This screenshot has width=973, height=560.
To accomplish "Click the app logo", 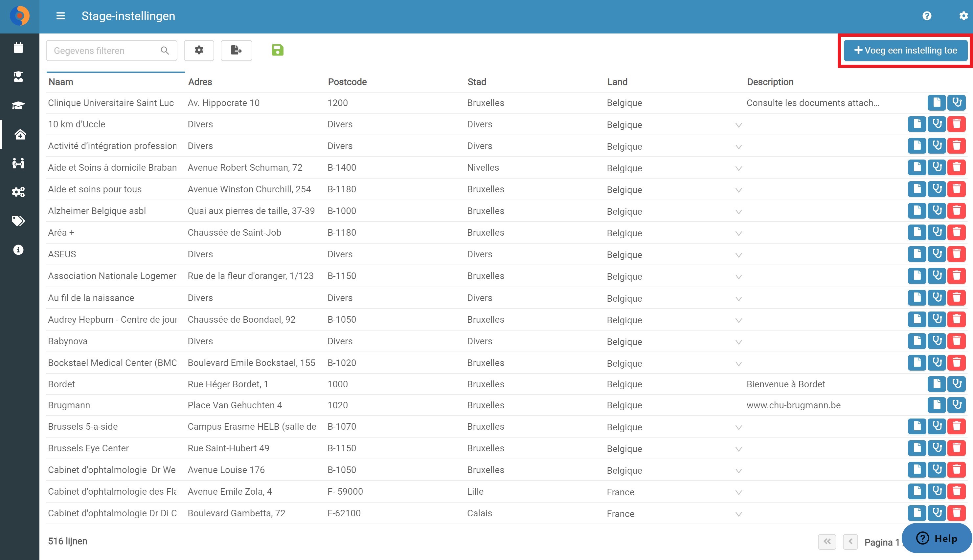I will pyautogui.click(x=20, y=16).
